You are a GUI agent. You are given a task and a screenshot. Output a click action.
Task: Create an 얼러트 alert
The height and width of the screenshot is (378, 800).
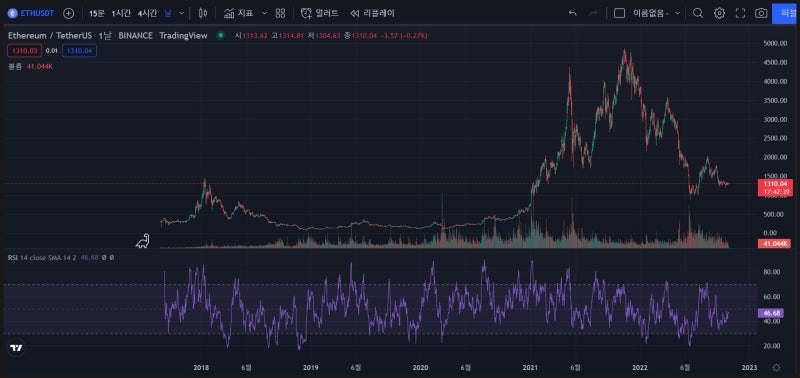319,13
